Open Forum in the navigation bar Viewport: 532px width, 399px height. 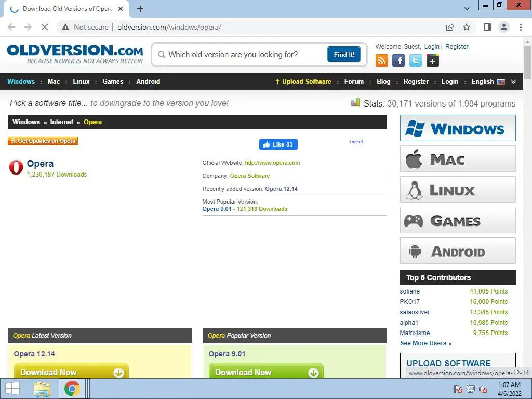pyautogui.click(x=354, y=82)
